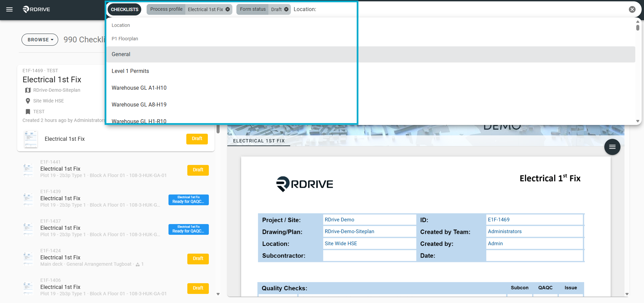
Task: Click Draft badge on E1F-1424
Action: point(198,259)
